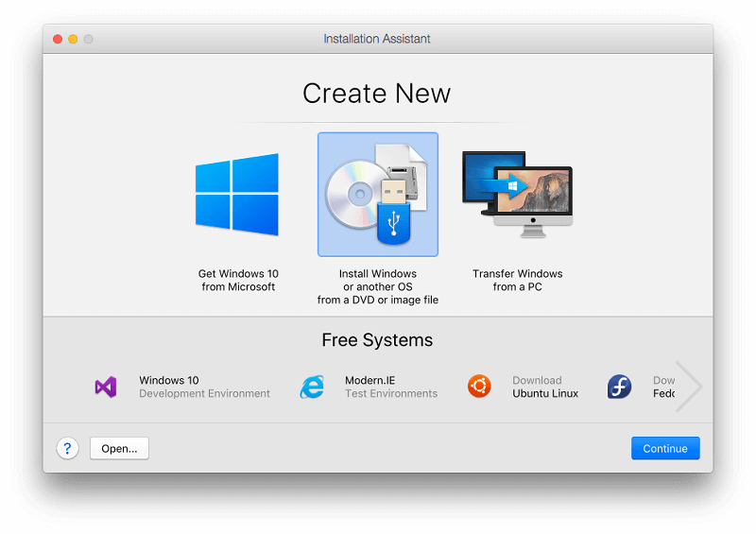
Task: Click the purple Visual Studio icon
Action: [105, 387]
